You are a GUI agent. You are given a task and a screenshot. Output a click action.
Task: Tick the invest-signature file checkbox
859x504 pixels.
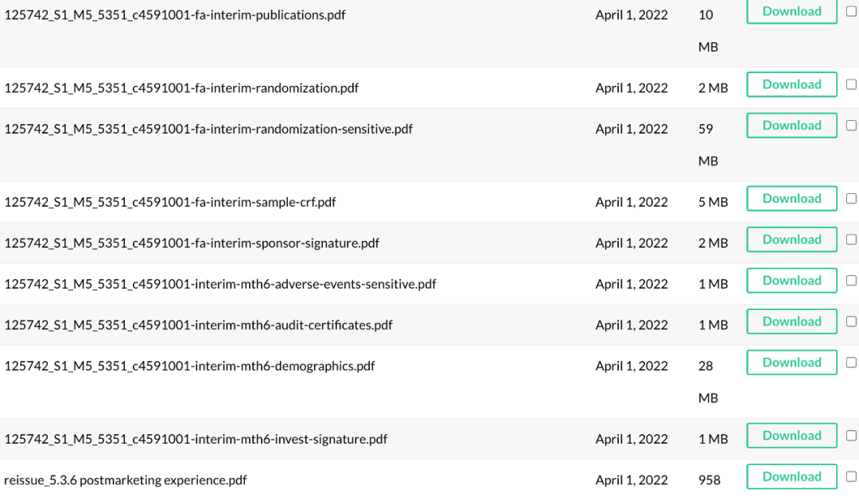851,436
